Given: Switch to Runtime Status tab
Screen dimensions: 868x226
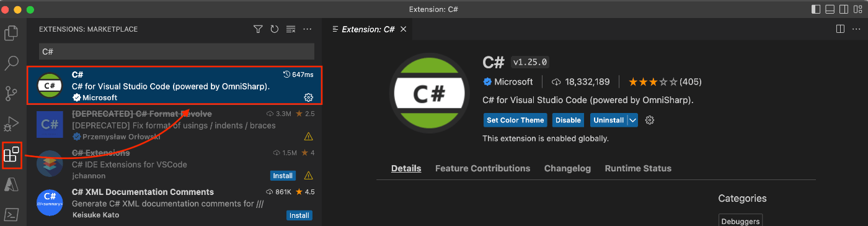Looking at the screenshot, I should click(638, 168).
